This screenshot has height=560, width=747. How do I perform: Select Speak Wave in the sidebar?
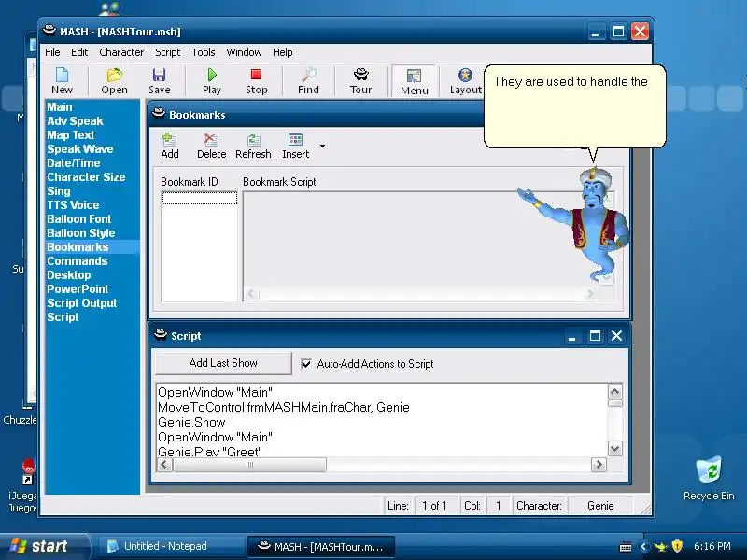[80, 149]
